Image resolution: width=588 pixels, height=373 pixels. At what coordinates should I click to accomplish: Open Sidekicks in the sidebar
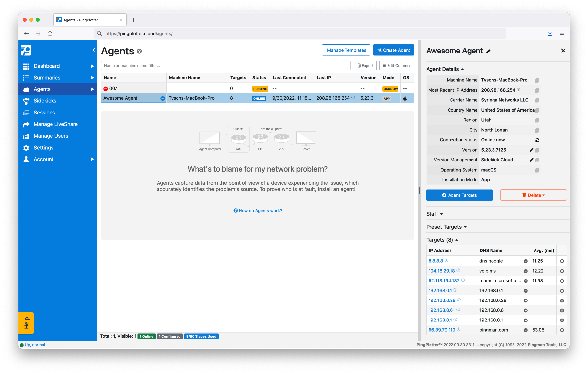point(45,101)
